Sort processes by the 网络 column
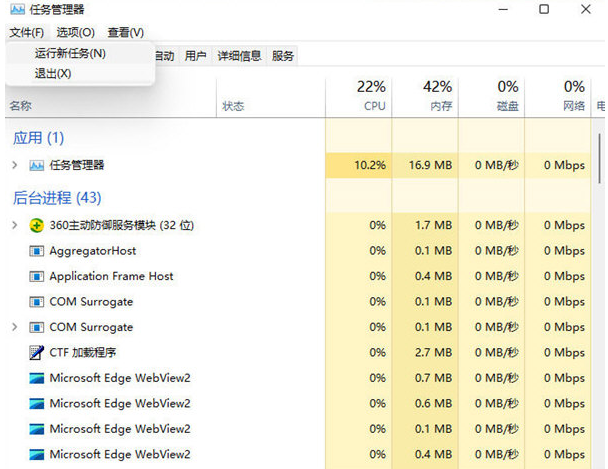608x469 pixels. (558, 98)
